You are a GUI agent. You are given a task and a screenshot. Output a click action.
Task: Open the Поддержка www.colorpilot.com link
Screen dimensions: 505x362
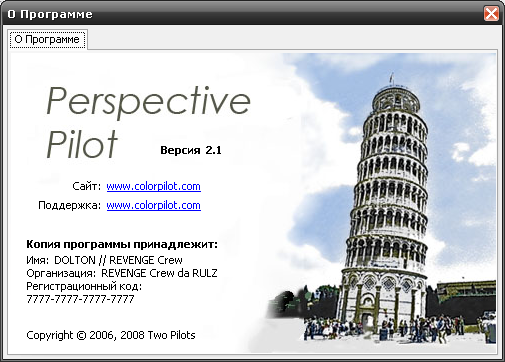(154, 205)
